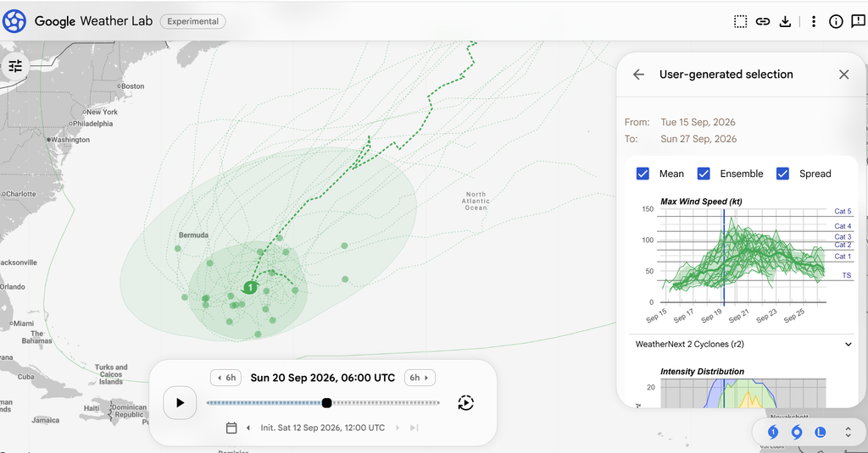Open the map layer settings sliders icon
This screenshot has height=453, width=868.
(15, 66)
